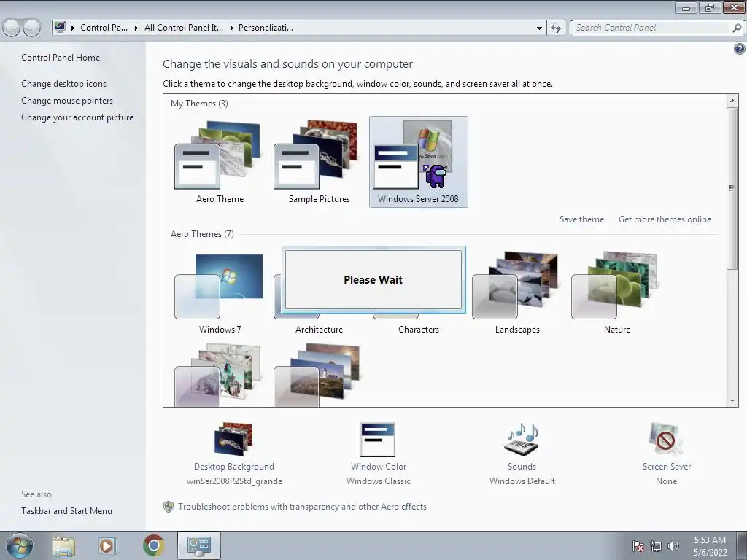The image size is (747, 560).
Task: Expand arrow before All Control Panel Items
Action: coord(136,28)
